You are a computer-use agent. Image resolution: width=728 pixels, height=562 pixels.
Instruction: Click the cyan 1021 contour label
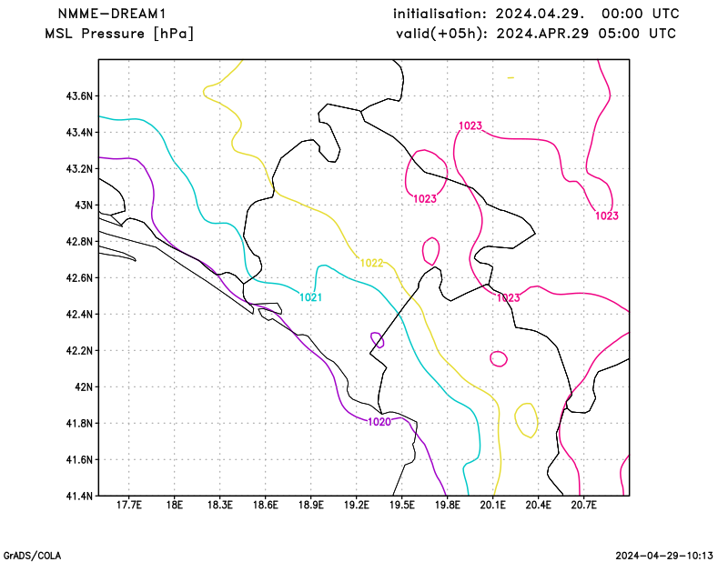click(x=310, y=297)
